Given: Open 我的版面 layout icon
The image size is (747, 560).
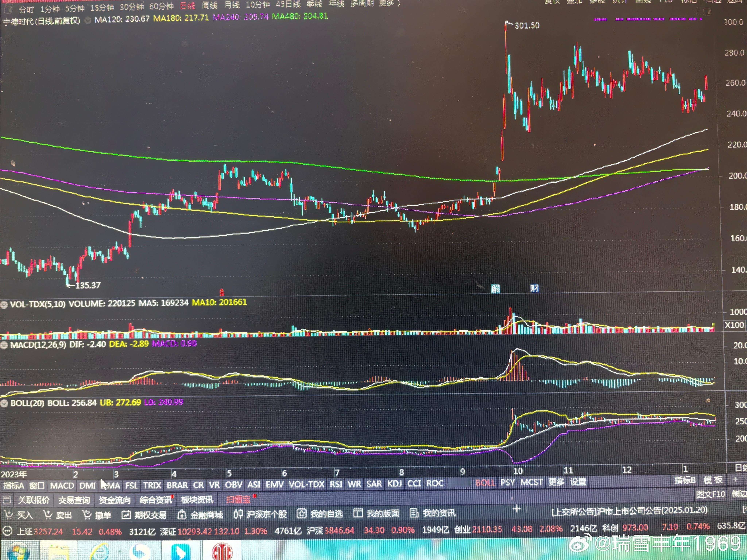Looking at the screenshot, I should pyautogui.click(x=358, y=513).
